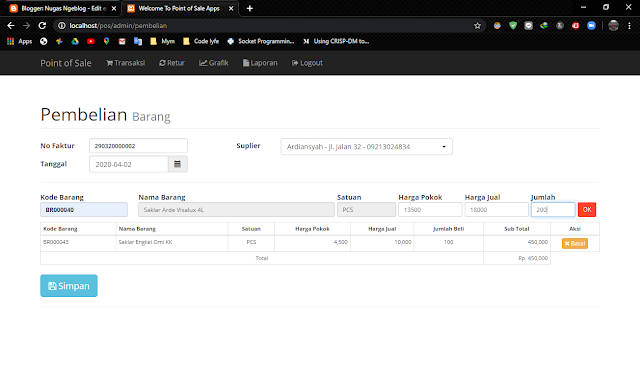Click the Chrome profile avatar
The height and width of the screenshot is (377, 640).
[613, 26]
